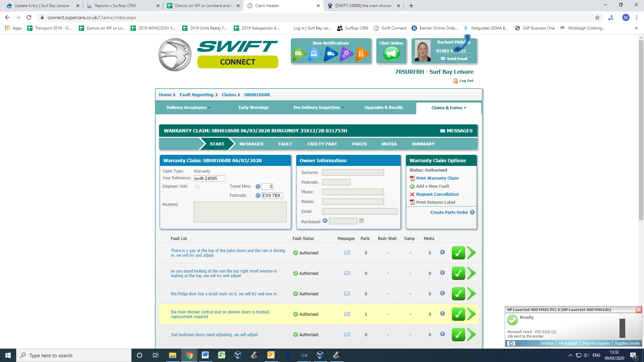Click the Create Parts Order link
Screen dimensions: 644x362
449,213
